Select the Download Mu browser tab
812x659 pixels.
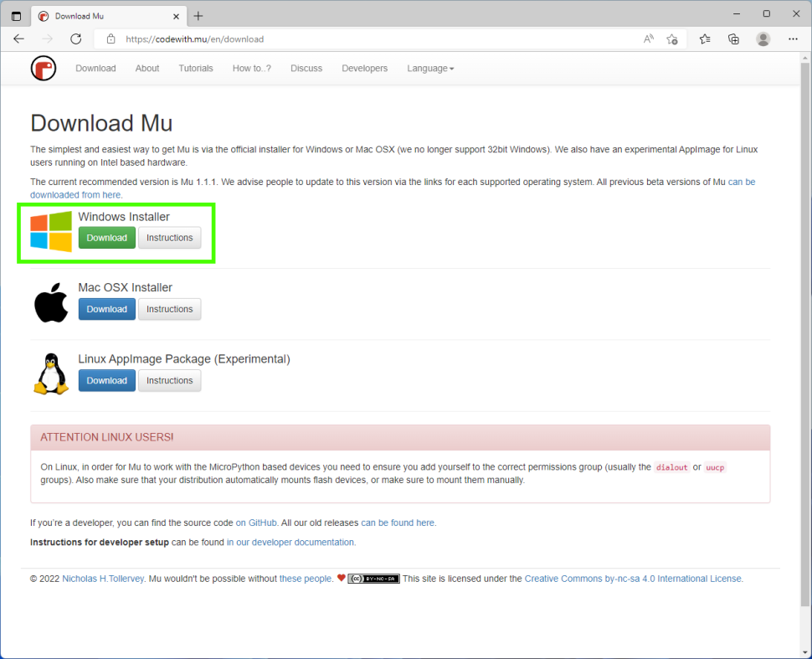click(109, 16)
